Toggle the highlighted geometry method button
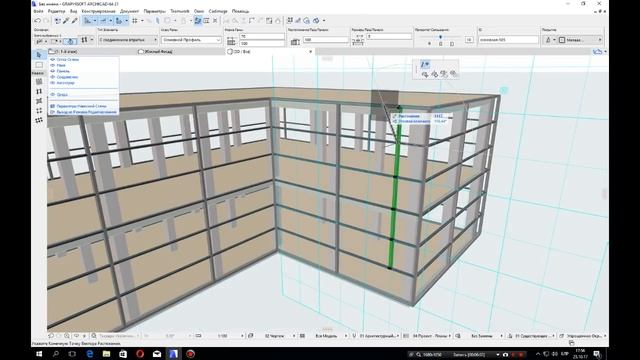Screen dimensions: 640x360 71,41
